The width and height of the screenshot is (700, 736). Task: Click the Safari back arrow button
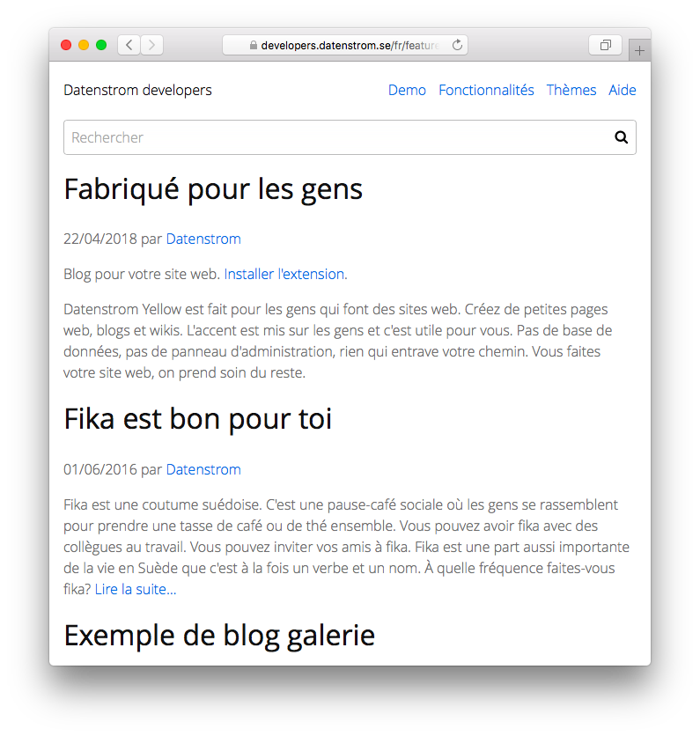pyautogui.click(x=129, y=45)
